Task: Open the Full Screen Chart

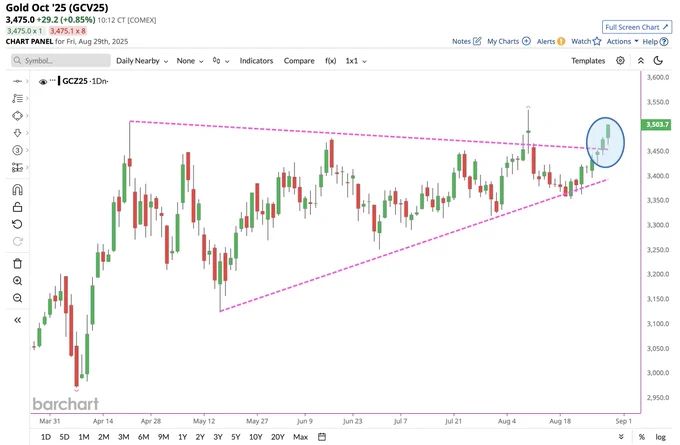Action: (x=637, y=27)
